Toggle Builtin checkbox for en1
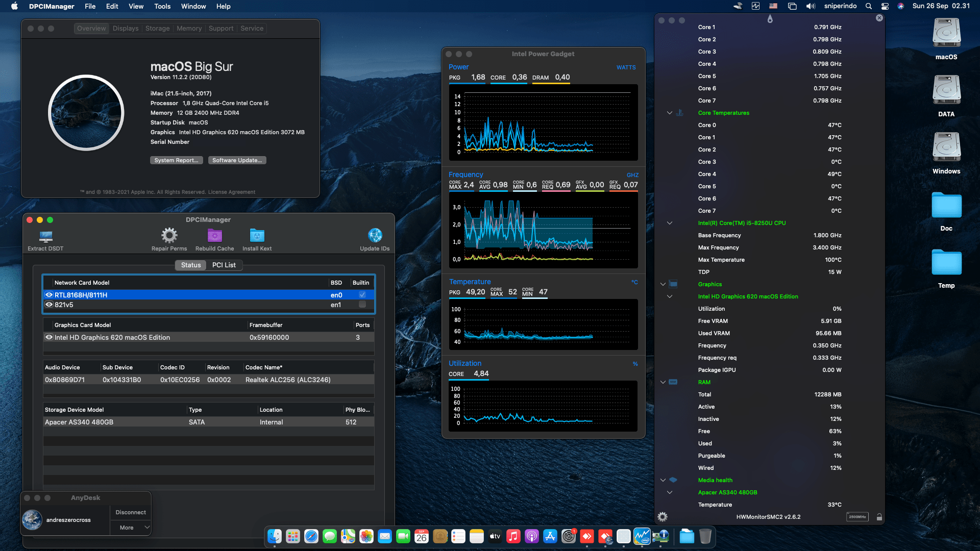The height and width of the screenshot is (551, 980). [x=362, y=305]
